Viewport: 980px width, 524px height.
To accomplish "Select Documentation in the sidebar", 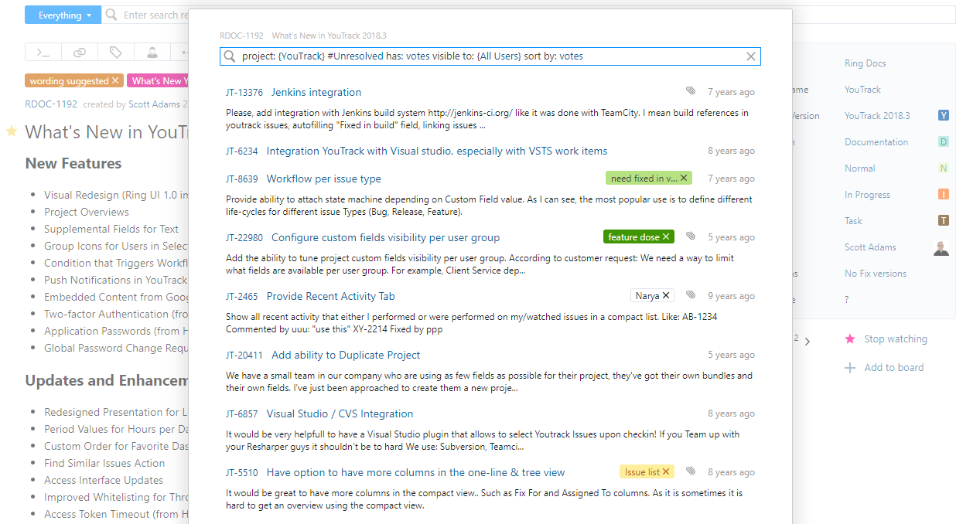I will tap(876, 141).
